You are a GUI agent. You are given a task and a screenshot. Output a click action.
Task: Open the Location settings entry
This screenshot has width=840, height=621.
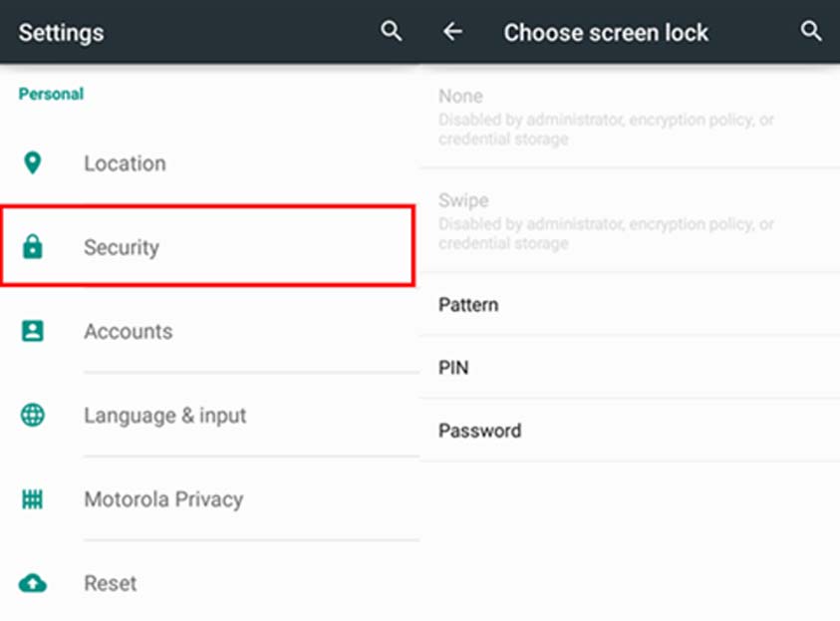(125, 162)
